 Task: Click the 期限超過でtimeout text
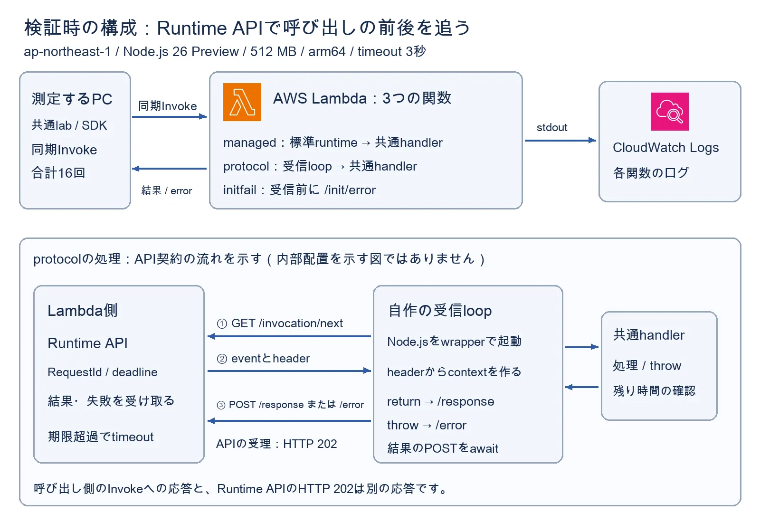[x=101, y=437]
